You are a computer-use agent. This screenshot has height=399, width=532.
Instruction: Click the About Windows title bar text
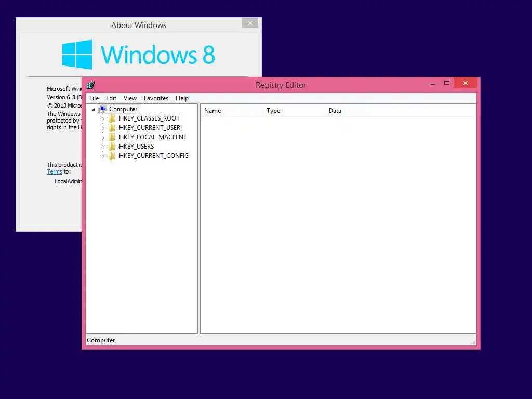click(139, 25)
